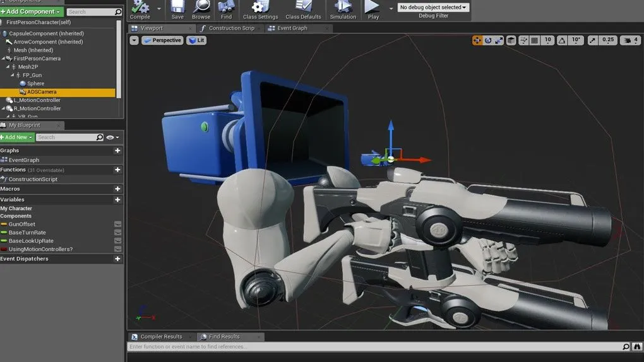Add a new macro with plus button
Viewport: 644px width, 362px height.
pos(117,189)
